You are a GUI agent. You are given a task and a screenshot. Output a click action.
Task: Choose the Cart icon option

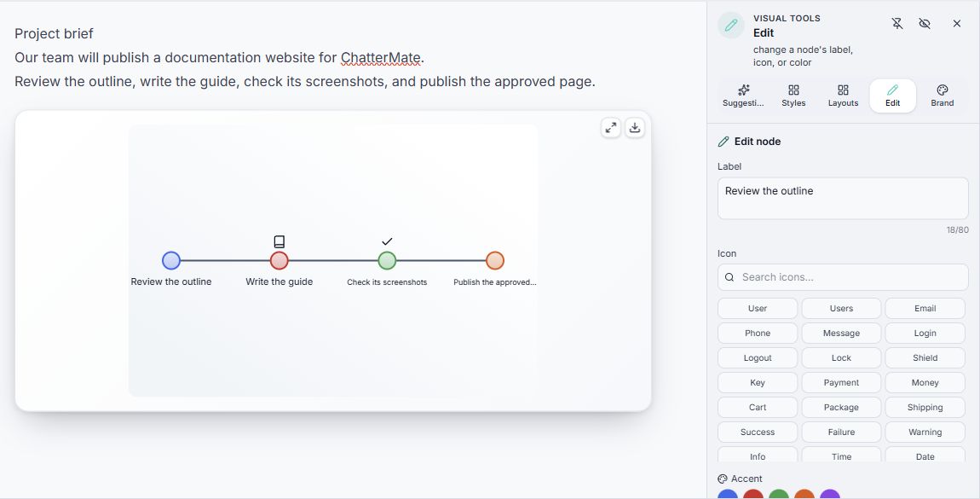[x=758, y=407]
